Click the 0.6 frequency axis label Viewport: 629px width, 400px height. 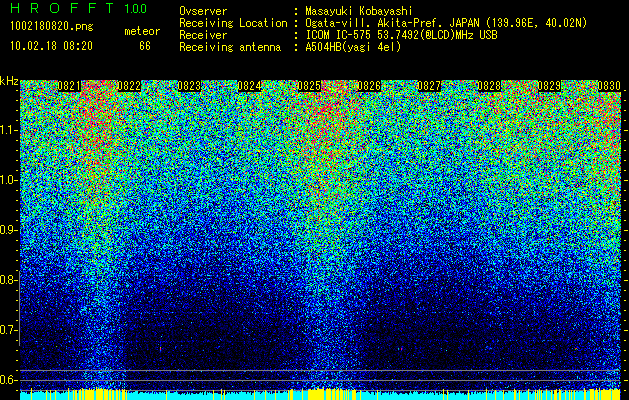(8, 380)
